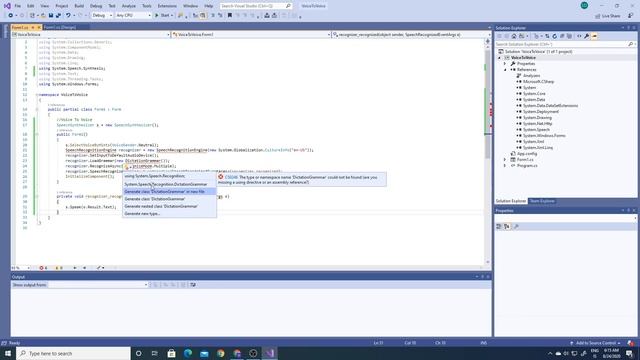The height and width of the screenshot is (360, 640).
Task: Click the Toggle Word Wrap icon in Output
Action: (x=193, y=285)
